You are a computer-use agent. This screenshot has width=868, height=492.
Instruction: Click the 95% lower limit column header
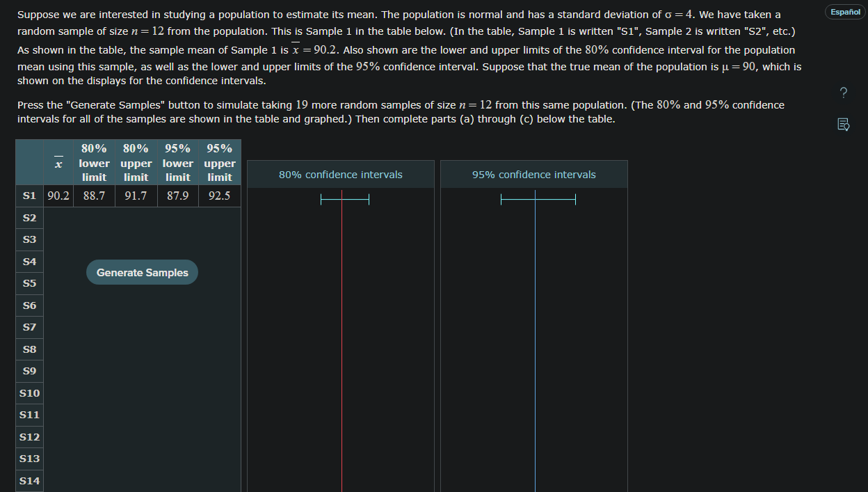click(x=177, y=162)
